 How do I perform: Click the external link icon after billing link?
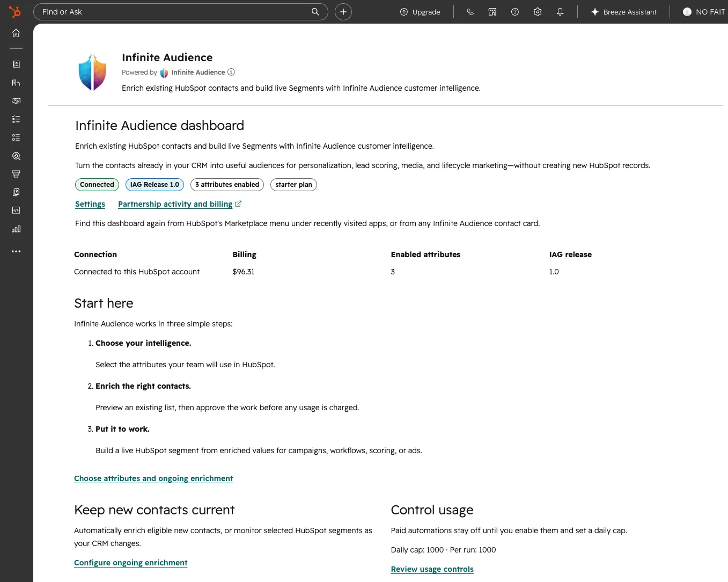point(238,203)
